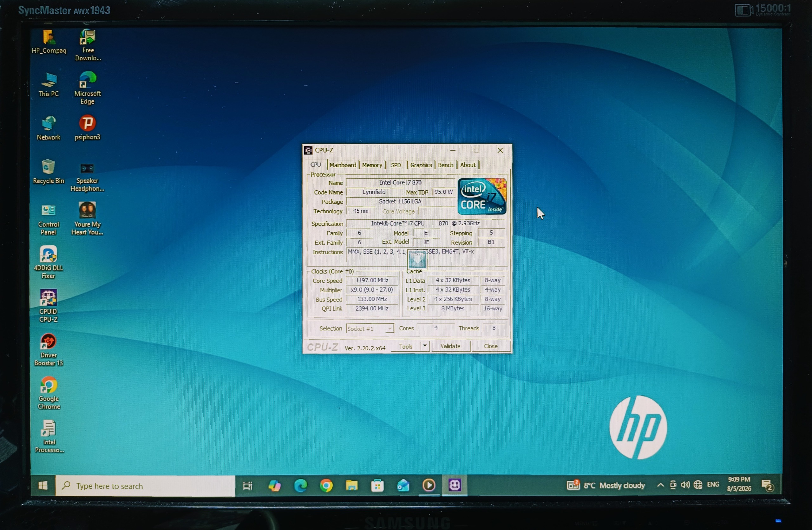Open File Explorer from the taskbar
The height and width of the screenshot is (530, 812).
coord(352,485)
